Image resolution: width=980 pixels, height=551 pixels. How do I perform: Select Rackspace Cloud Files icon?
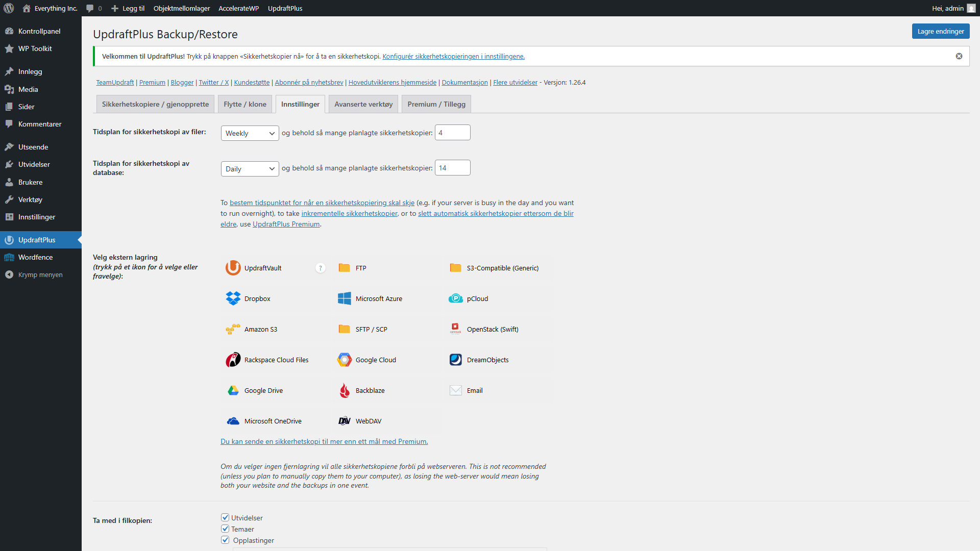tap(233, 360)
